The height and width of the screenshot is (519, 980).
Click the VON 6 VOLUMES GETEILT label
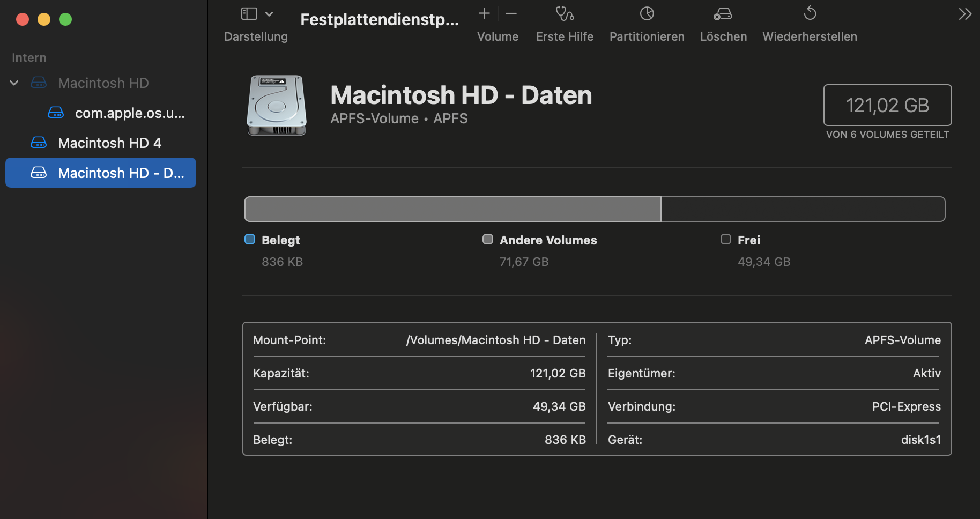tap(887, 135)
